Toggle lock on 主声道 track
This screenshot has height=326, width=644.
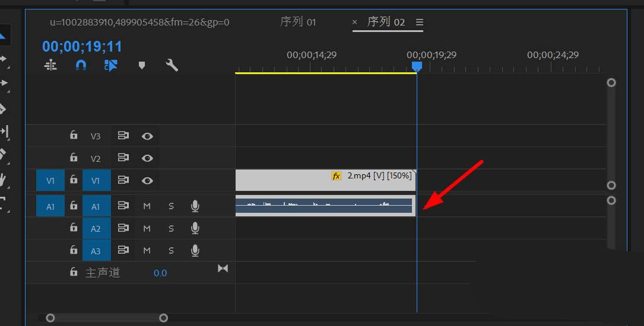coord(74,272)
